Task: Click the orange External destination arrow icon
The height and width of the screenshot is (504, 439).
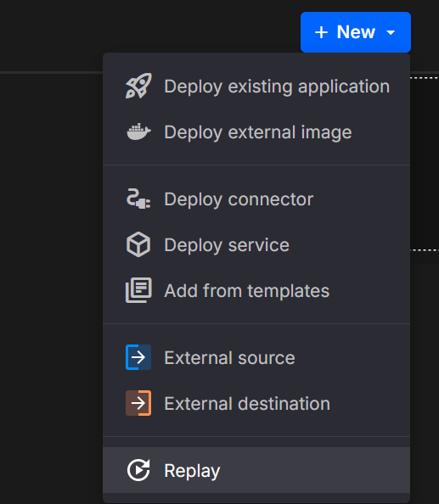Action: [x=138, y=403]
